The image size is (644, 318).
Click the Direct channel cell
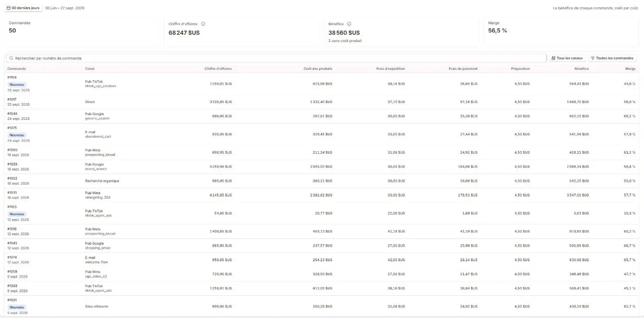[x=90, y=102]
